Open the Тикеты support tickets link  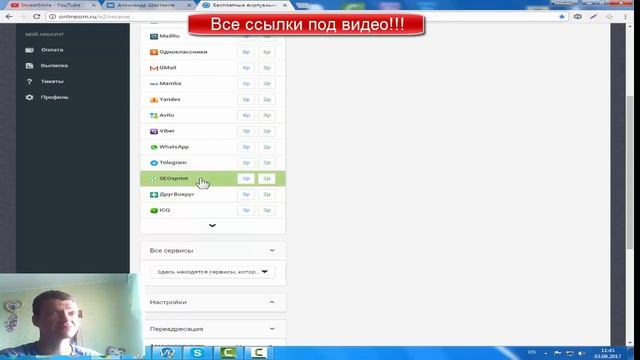(52, 82)
